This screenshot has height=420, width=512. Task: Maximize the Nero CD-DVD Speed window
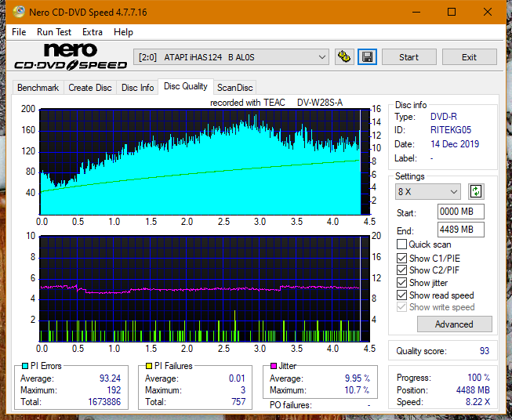452,12
